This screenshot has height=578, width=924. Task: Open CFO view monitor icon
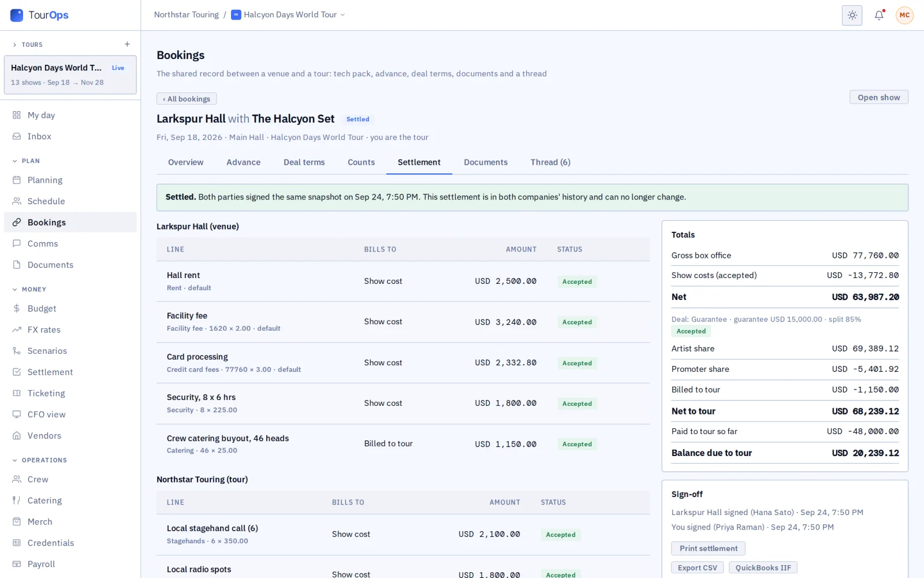coord(17,414)
